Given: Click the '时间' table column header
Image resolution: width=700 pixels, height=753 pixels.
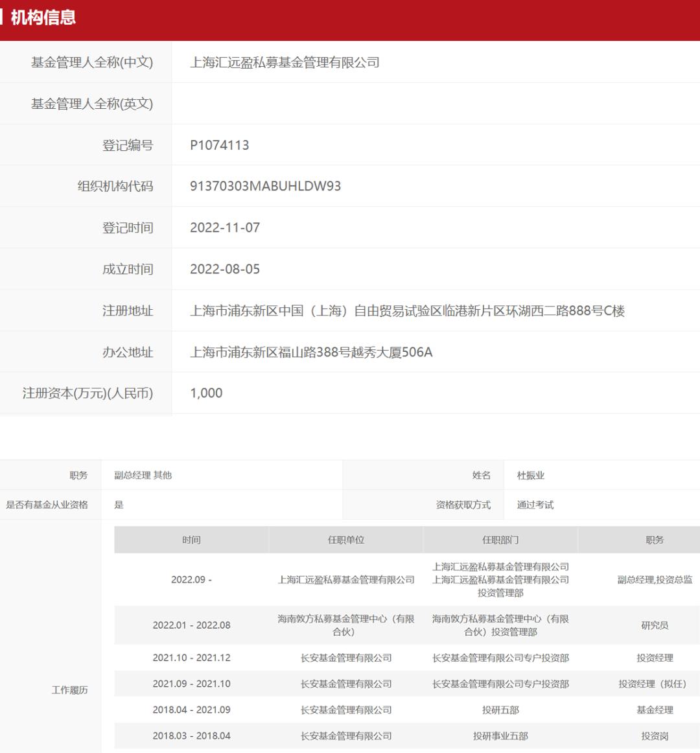Looking at the screenshot, I should tap(191, 540).
